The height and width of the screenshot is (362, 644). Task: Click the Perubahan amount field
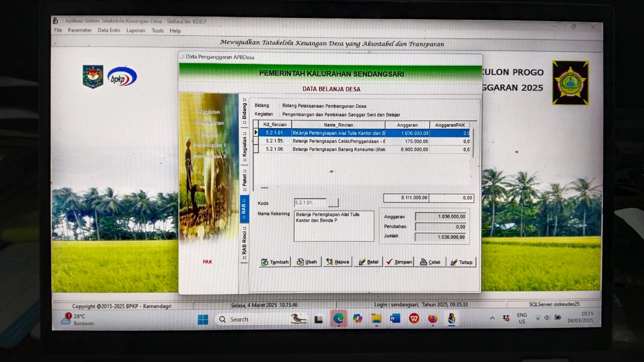coord(441,227)
